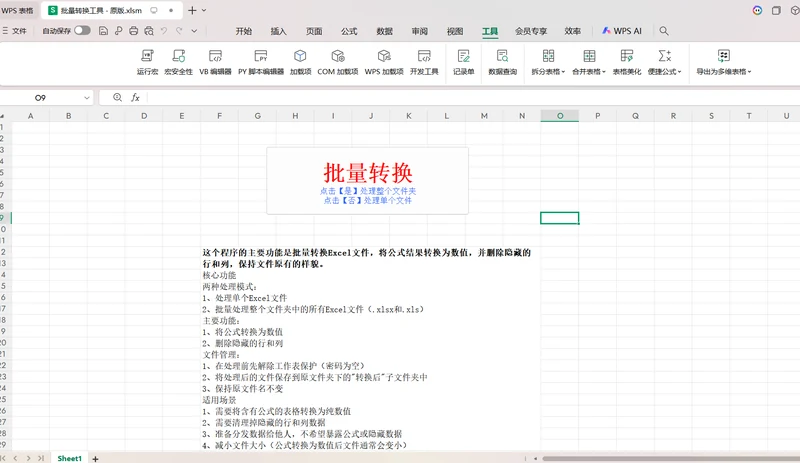The height and width of the screenshot is (463, 800).
Task: Click the WPS 表格 home tab
Action: (x=17, y=10)
